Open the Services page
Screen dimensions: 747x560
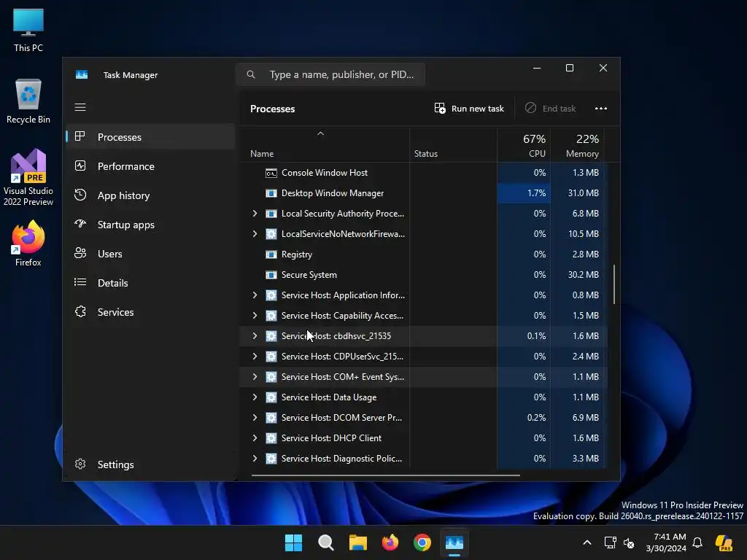pyautogui.click(x=150, y=312)
